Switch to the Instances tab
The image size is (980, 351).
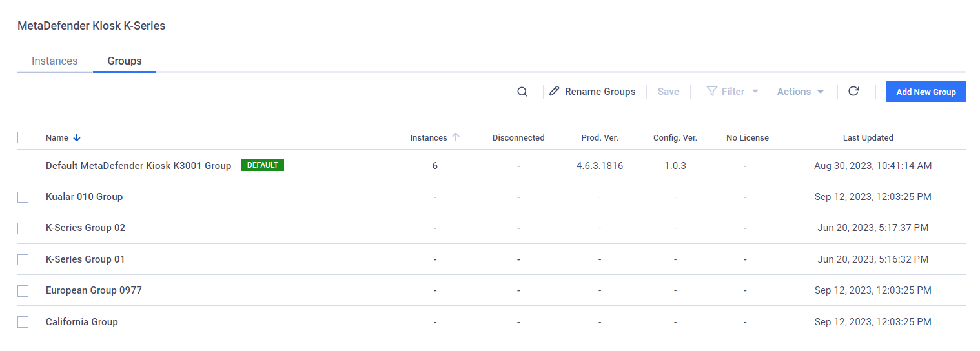(55, 61)
